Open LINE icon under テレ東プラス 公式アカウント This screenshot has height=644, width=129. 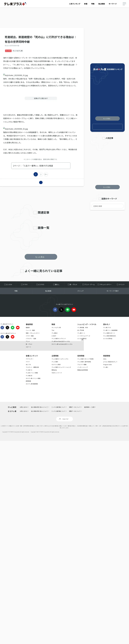click(x=68, y=310)
